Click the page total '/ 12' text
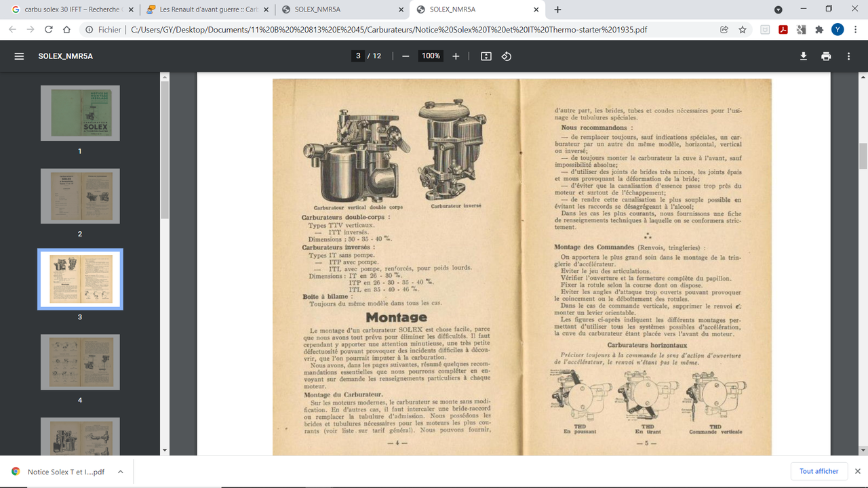This screenshot has width=868, height=488. (x=374, y=56)
